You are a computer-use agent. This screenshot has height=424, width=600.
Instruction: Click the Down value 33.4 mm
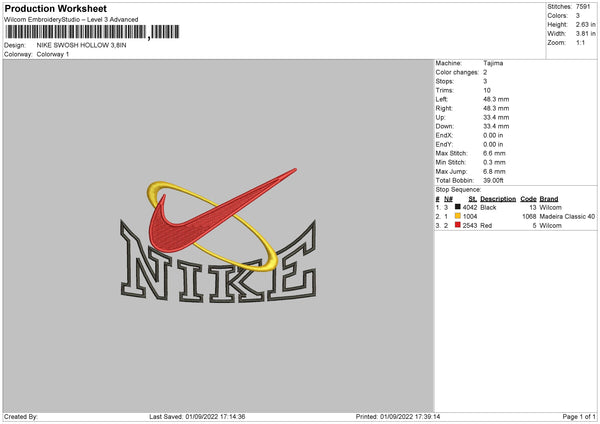pos(496,126)
